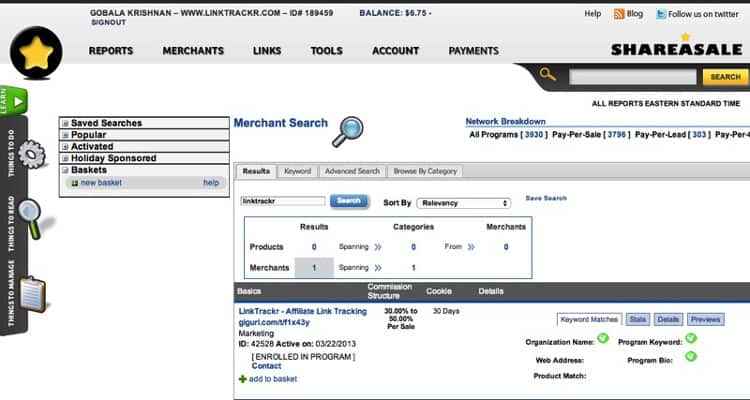The image size is (750, 400).
Task: Click Products Spanning double arrow icon
Action: 378,247
